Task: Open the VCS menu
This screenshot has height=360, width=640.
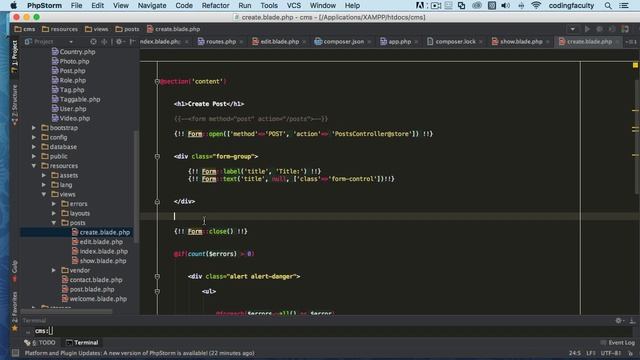Action: pos(293,5)
